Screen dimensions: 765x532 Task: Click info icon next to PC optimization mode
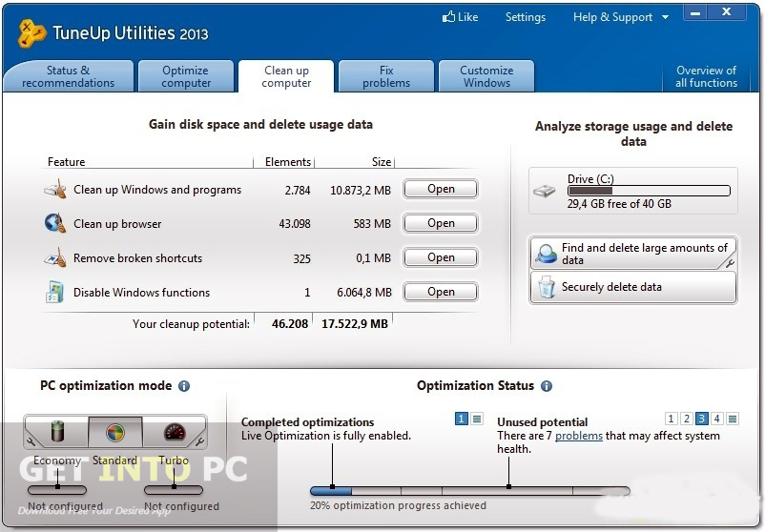[184, 386]
